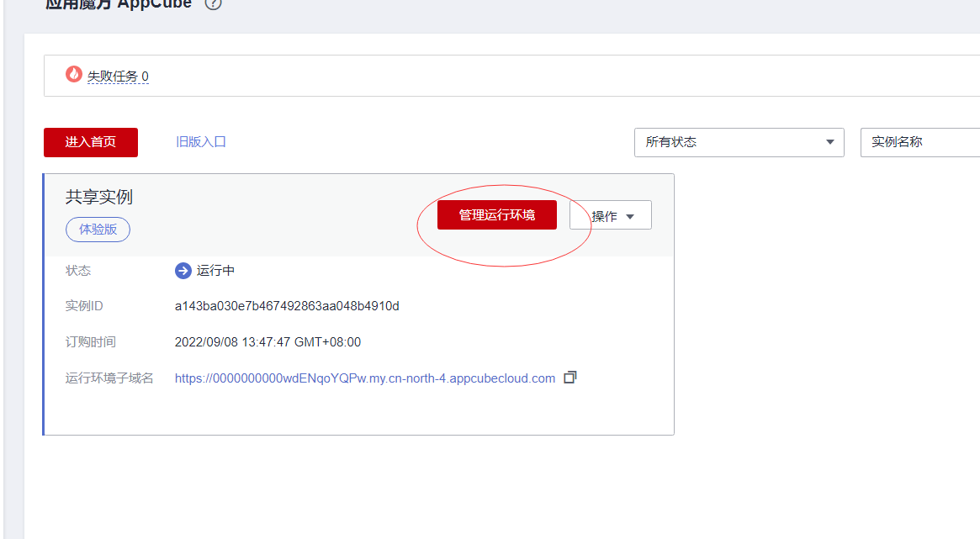Click the 运行中 status text
The width and height of the screenshot is (980, 539).
pyautogui.click(x=215, y=271)
